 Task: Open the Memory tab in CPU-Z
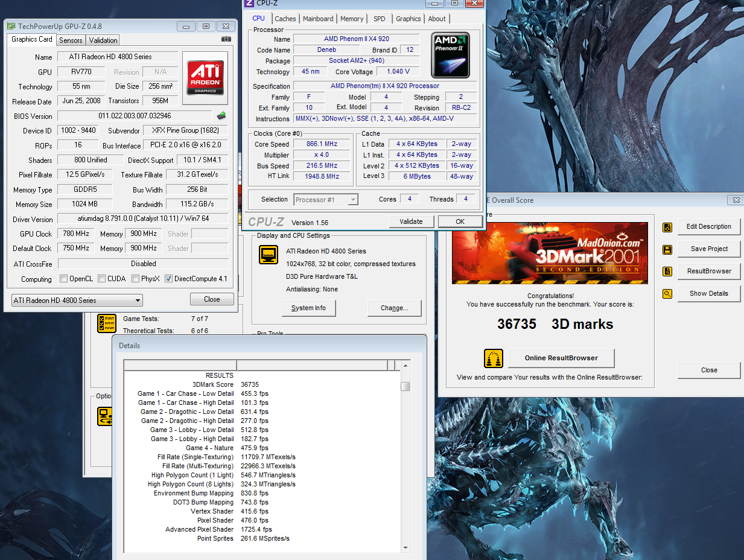352,19
